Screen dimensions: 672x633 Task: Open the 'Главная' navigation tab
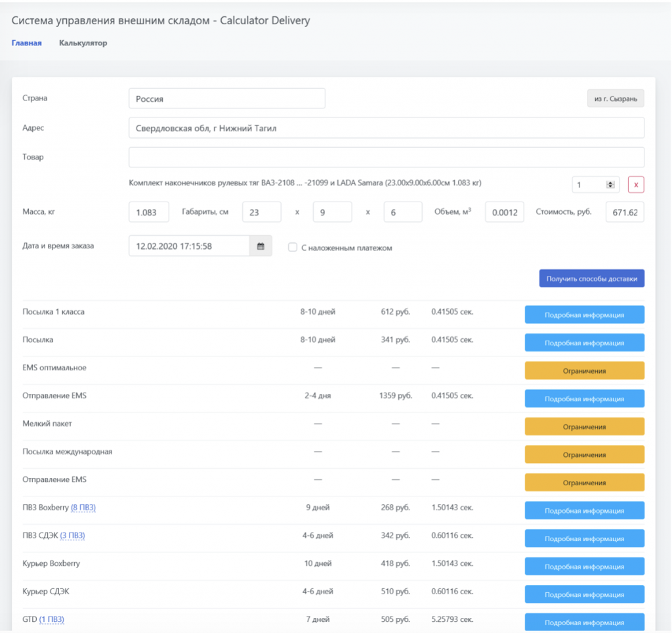[27, 43]
